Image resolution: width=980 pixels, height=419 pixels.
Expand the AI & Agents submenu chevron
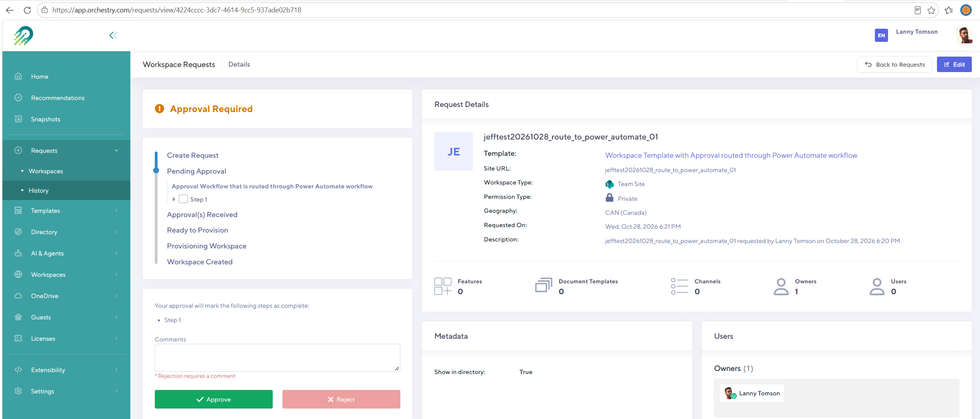[x=116, y=253]
